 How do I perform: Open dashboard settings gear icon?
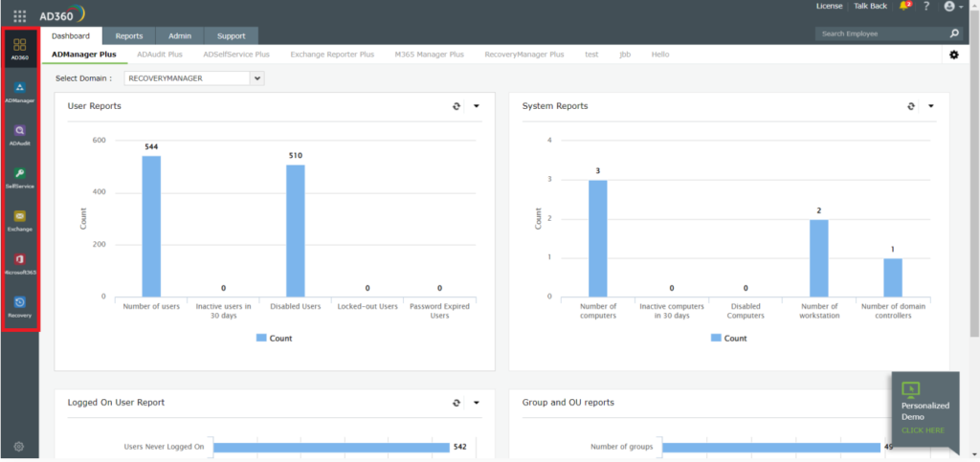coord(954,55)
